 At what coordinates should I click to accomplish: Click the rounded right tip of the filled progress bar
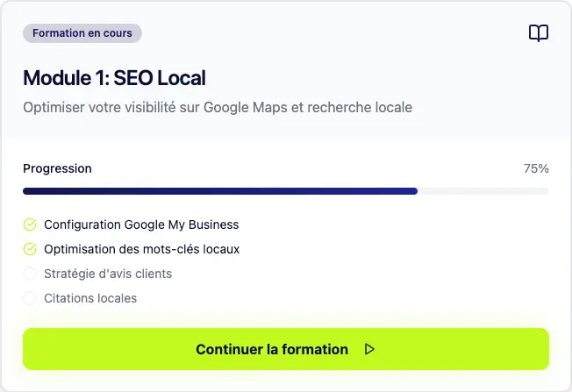pos(414,190)
